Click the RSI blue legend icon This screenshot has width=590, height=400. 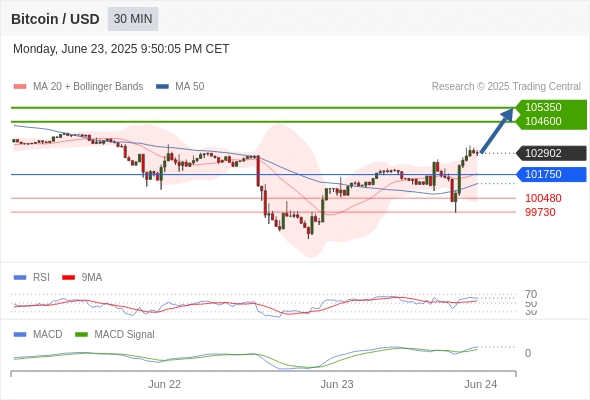(20, 278)
